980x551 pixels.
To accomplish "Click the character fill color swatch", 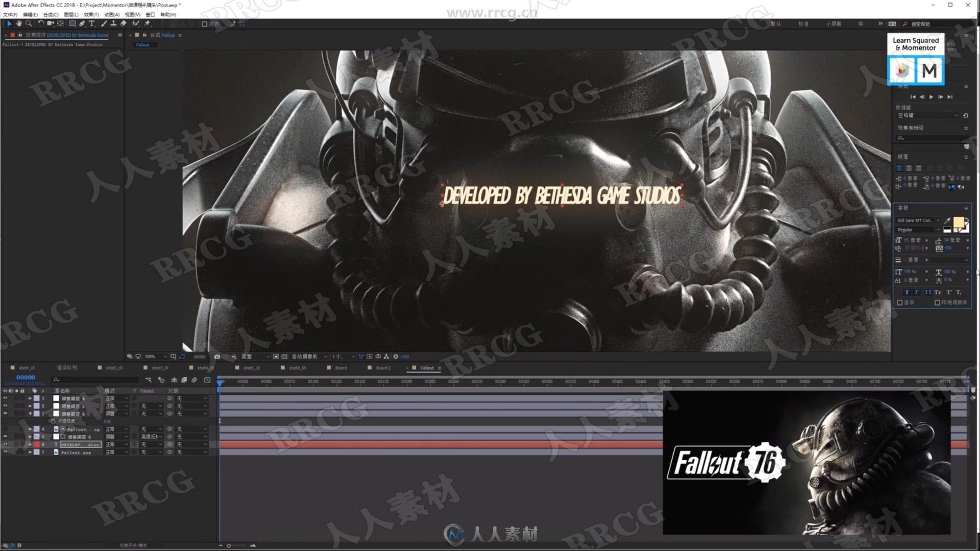I will (x=959, y=222).
